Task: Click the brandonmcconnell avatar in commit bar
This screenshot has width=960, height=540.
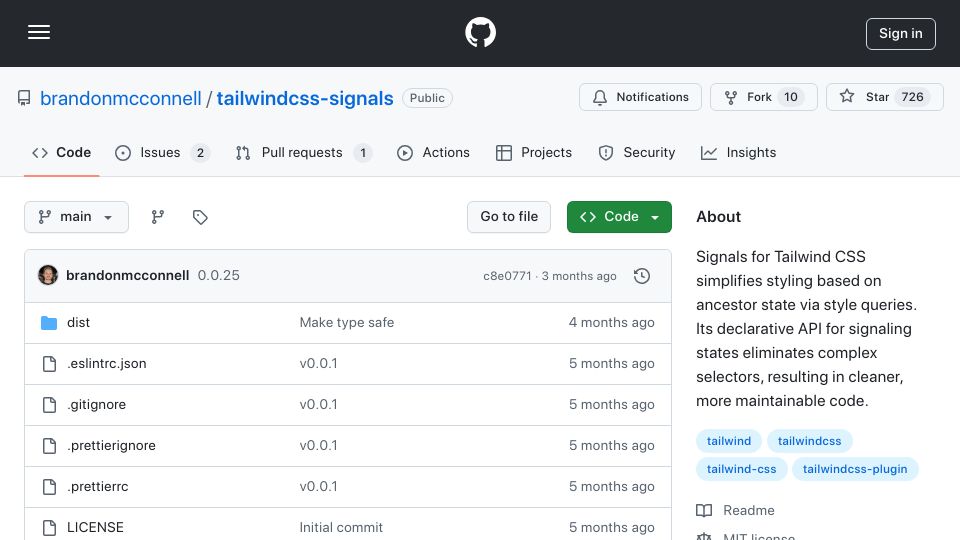Action: tap(48, 276)
